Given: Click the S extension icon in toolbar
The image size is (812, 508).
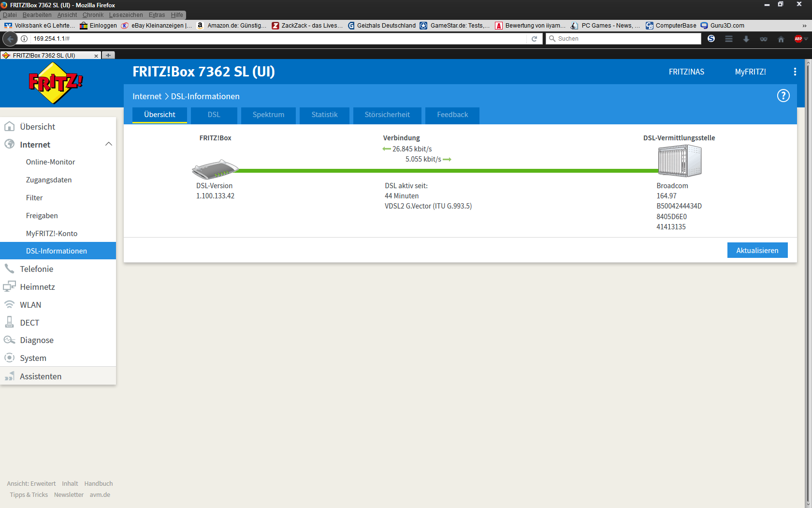Looking at the screenshot, I should coord(711,39).
